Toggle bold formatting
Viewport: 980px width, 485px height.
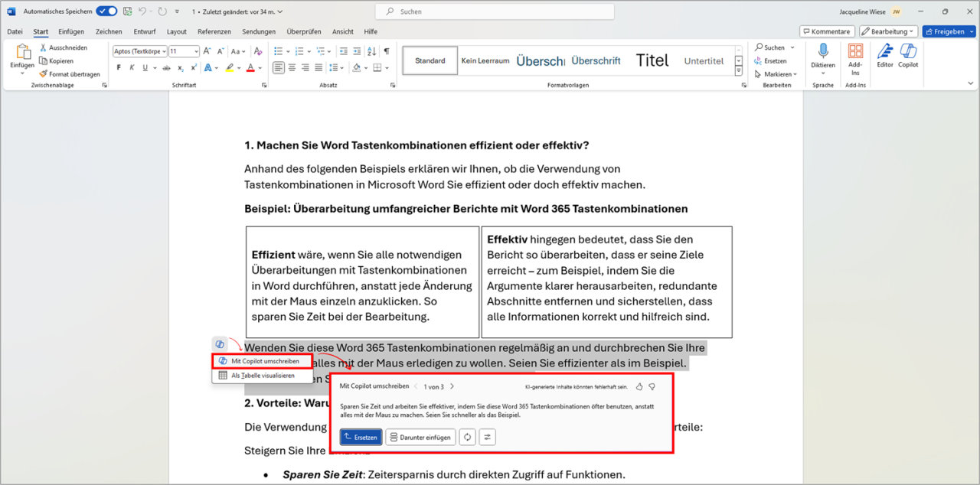pos(118,67)
